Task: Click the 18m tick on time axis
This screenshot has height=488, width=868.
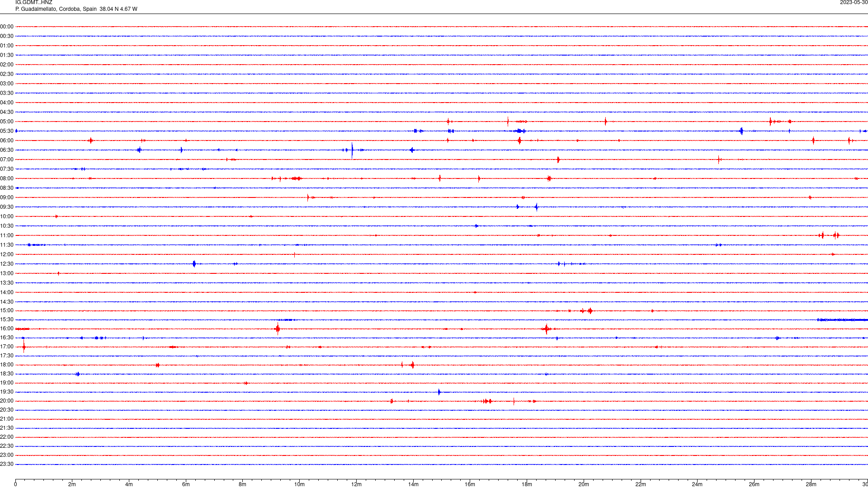Action: pyautogui.click(x=527, y=484)
